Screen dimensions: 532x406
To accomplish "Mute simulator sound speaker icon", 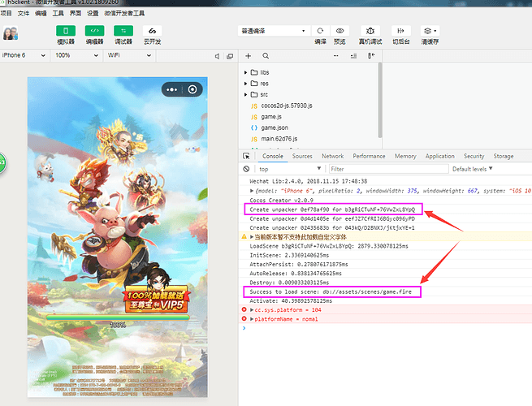I will [x=217, y=56].
